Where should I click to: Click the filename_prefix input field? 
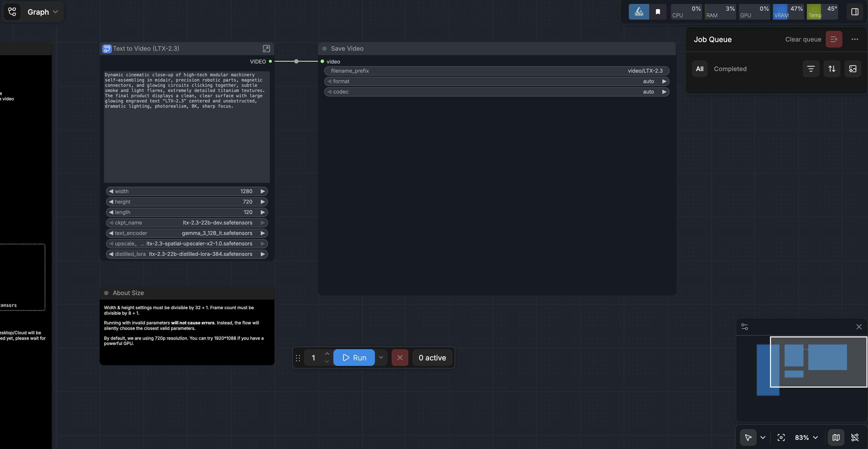point(496,71)
